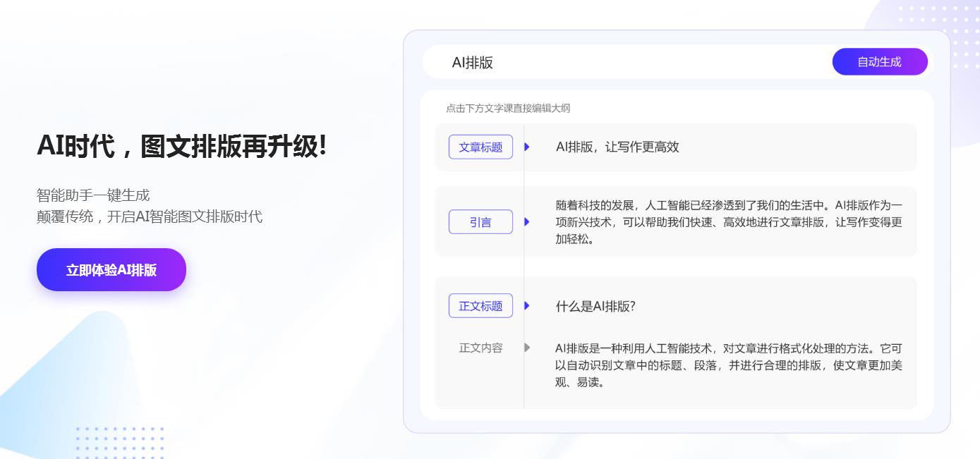Click the subtitle 智能助手一键生成

click(93, 195)
